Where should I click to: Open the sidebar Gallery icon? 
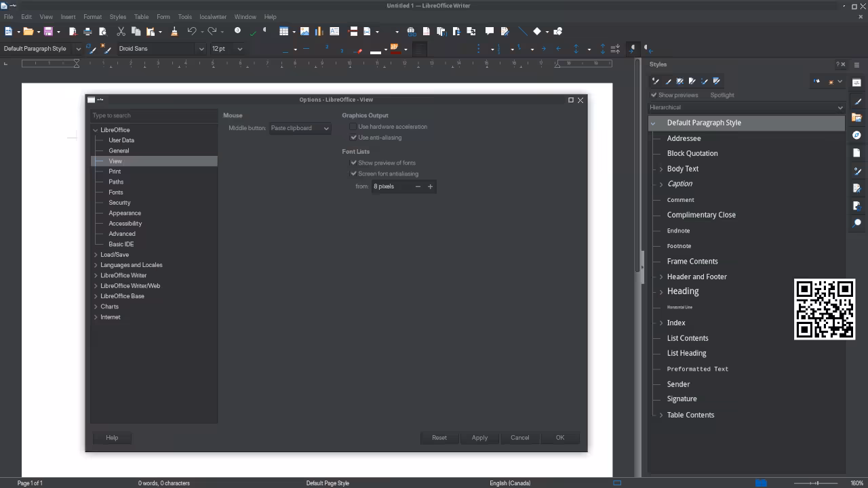857,118
